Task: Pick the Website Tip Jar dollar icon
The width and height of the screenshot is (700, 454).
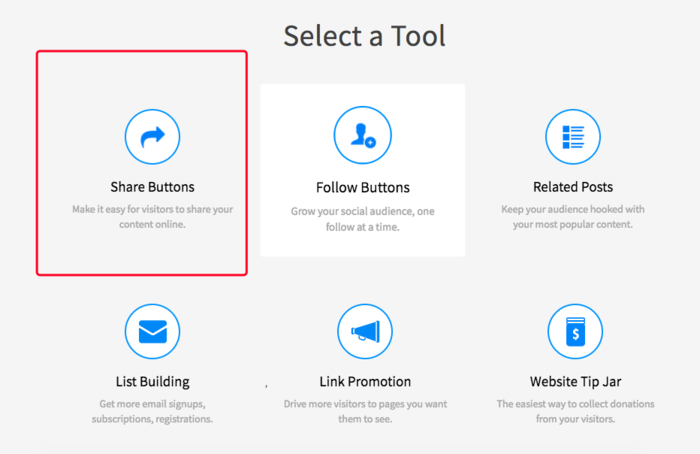Action: (x=575, y=331)
